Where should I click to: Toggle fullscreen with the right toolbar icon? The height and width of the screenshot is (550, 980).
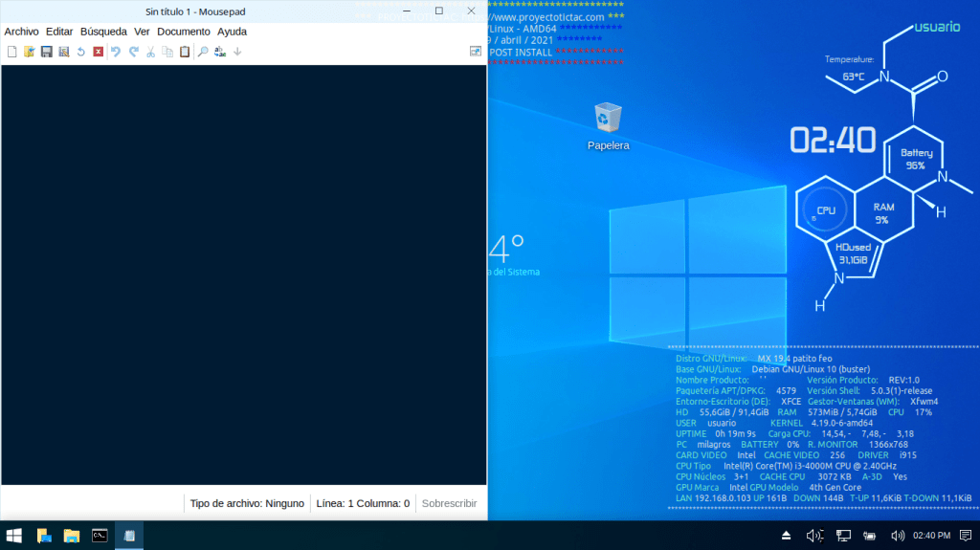(x=475, y=52)
